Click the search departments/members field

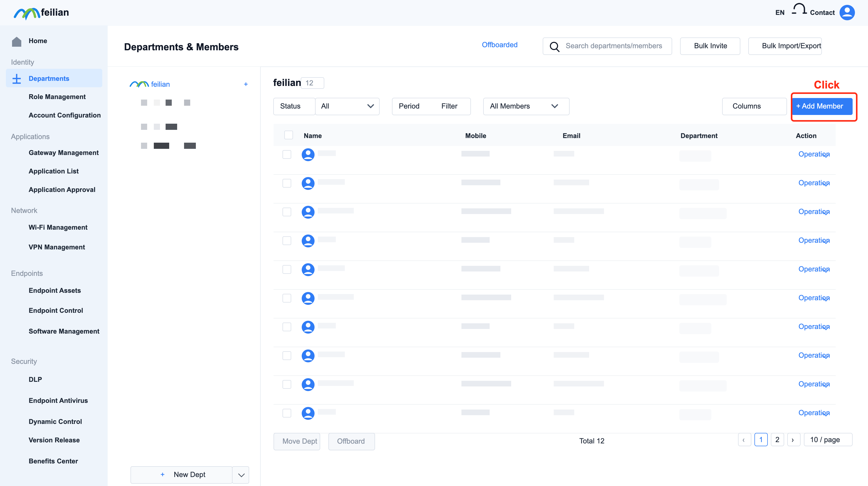[x=607, y=46]
